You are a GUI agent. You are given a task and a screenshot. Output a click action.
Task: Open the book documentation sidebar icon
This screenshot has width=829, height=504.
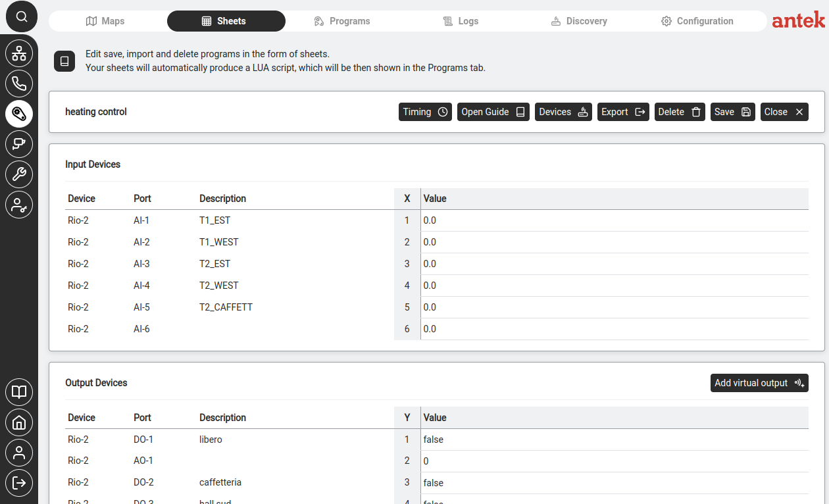point(19,392)
